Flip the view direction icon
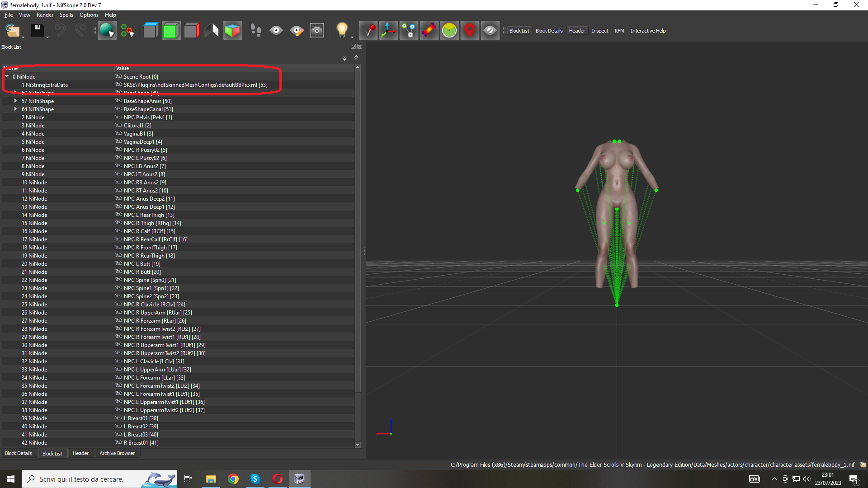The image size is (868, 488). pyautogui.click(x=212, y=31)
